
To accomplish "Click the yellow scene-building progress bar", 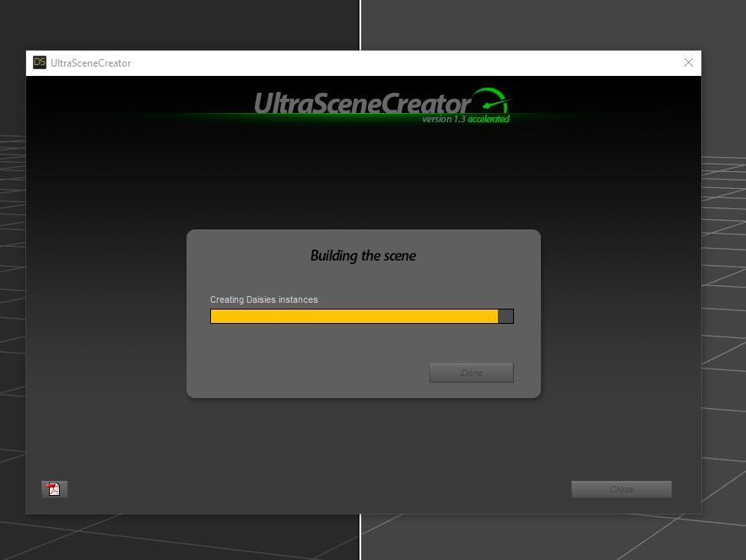I will point(362,316).
